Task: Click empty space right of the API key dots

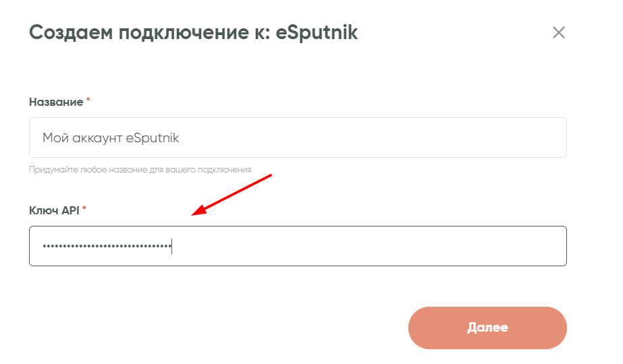Action: (371, 246)
